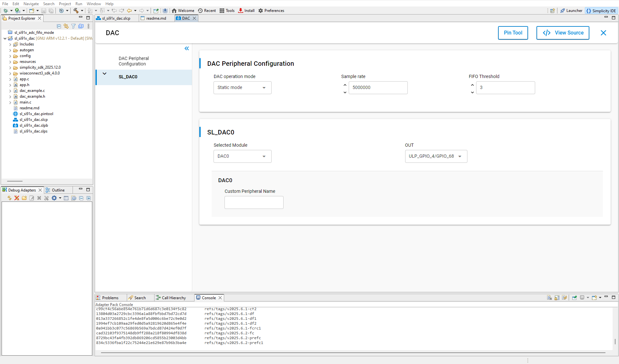Click the filter icon in Project Explorer
Viewport: 619px width, 364px height.
74,26
